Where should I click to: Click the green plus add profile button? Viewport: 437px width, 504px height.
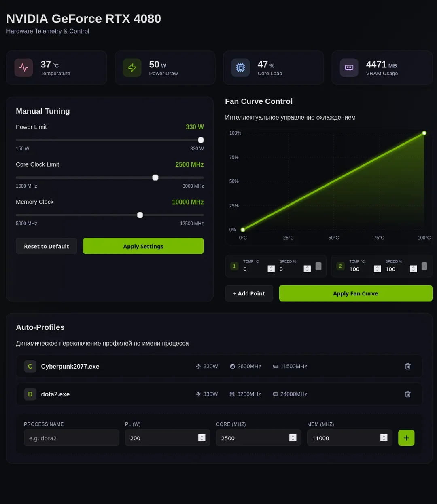406,438
